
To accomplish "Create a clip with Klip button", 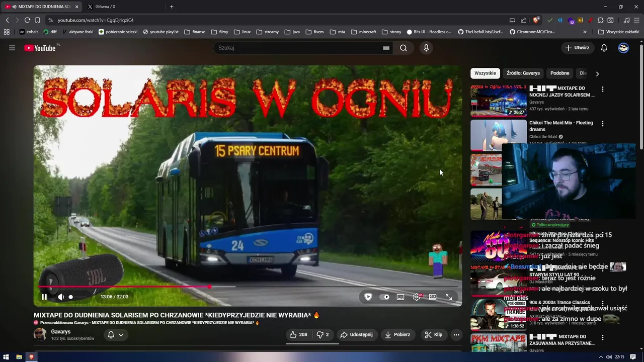I will tap(433, 334).
